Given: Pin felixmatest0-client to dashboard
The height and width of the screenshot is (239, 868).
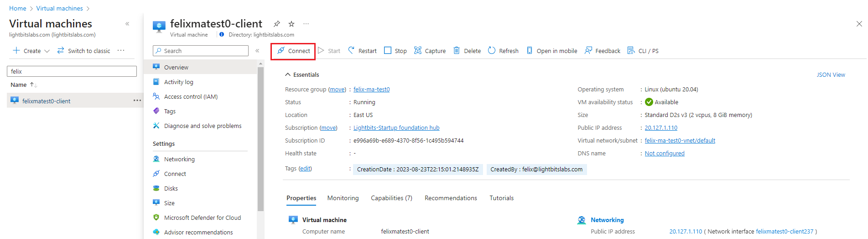Looking at the screenshot, I should pyautogui.click(x=277, y=24).
